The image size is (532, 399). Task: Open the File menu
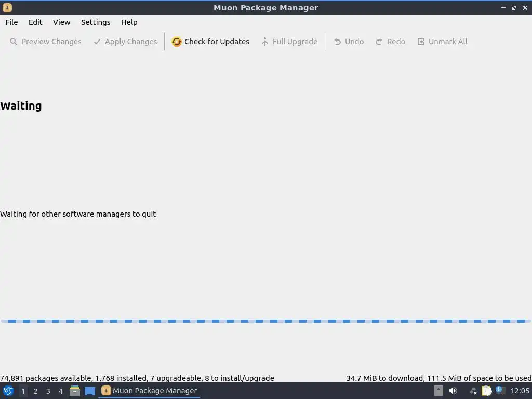pyautogui.click(x=11, y=22)
